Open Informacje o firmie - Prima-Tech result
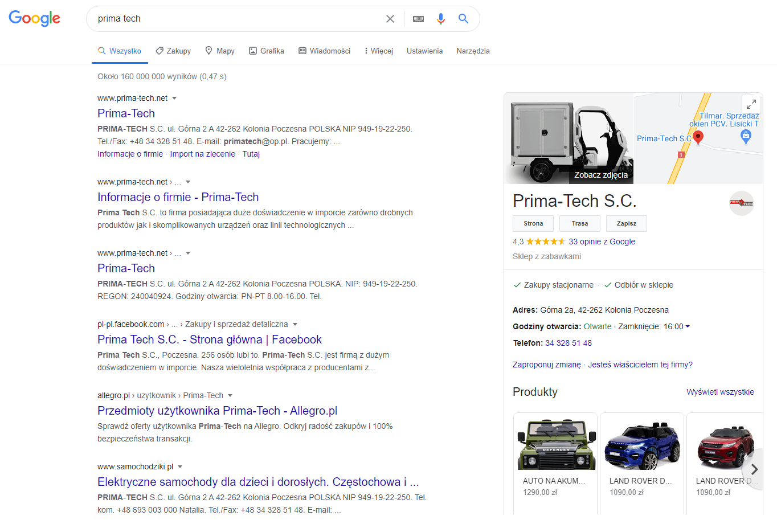Viewport: 777px width, 532px height. (178, 197)
